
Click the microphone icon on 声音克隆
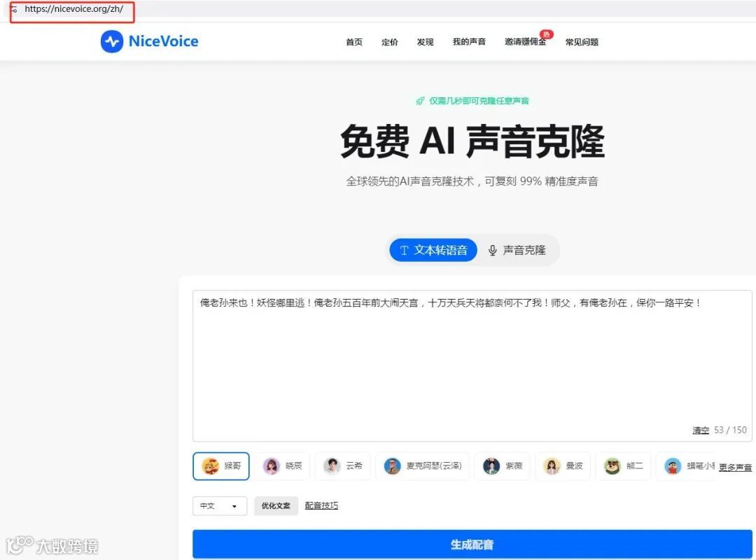492,251
